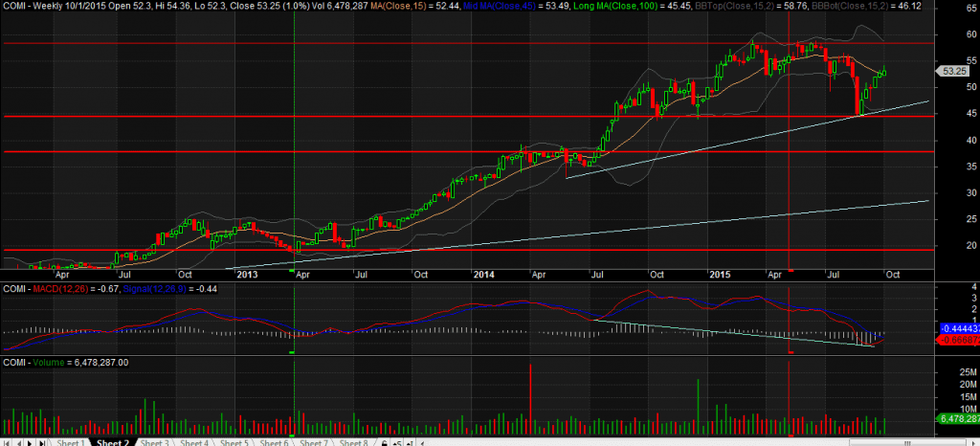Image resolution: width=980 pixels, height=446 pixels.
Task: Click the red -0.6668 MACD value tag
Action: 959,339
